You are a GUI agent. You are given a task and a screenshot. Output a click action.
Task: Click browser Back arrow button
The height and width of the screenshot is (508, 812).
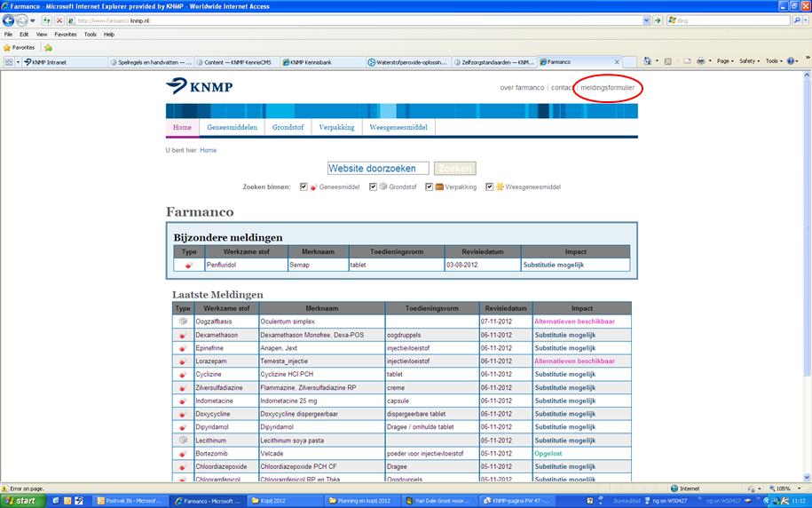coord(10,20)
